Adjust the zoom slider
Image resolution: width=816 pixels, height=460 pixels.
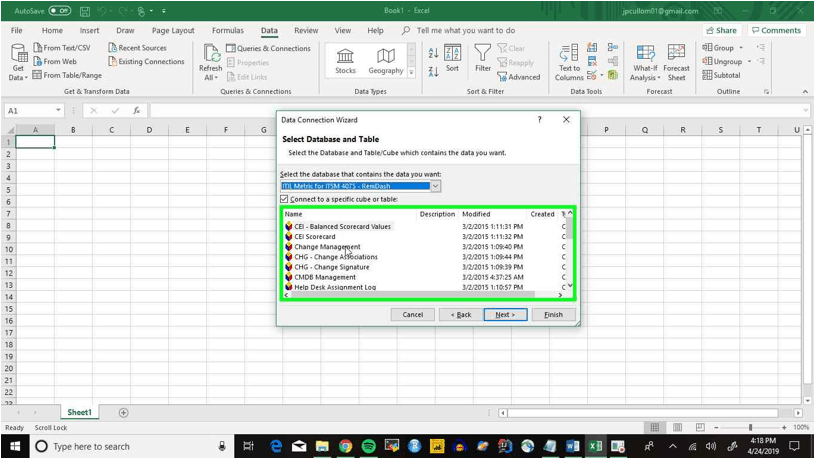pos(750,427)
